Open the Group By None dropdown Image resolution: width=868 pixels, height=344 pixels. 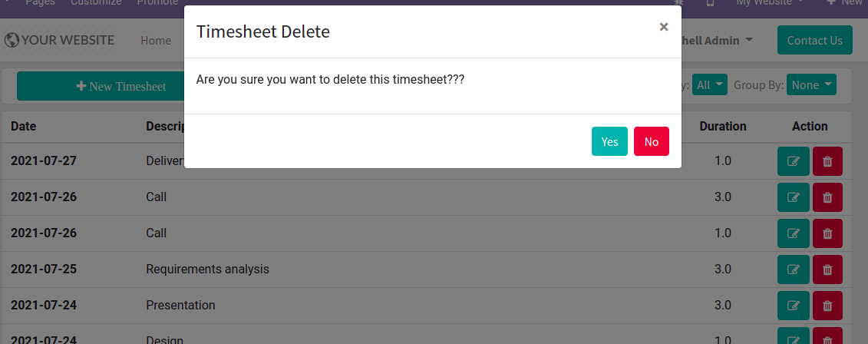tap(811, 84)
